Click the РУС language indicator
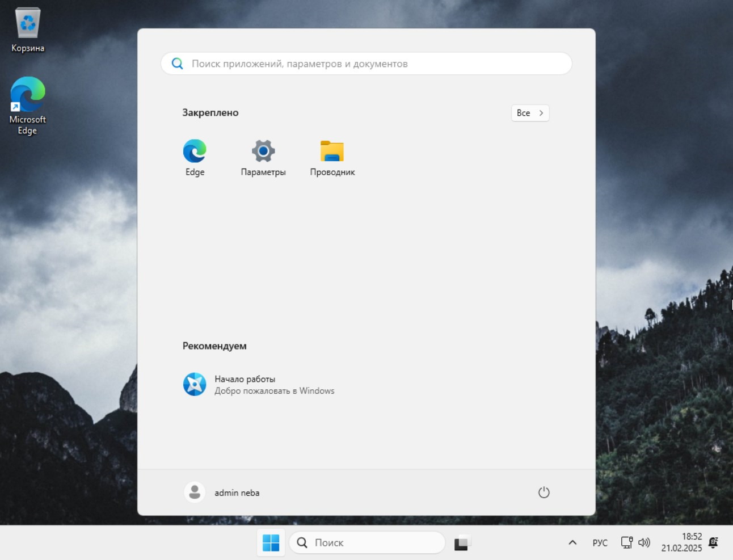 coord(600,543)
